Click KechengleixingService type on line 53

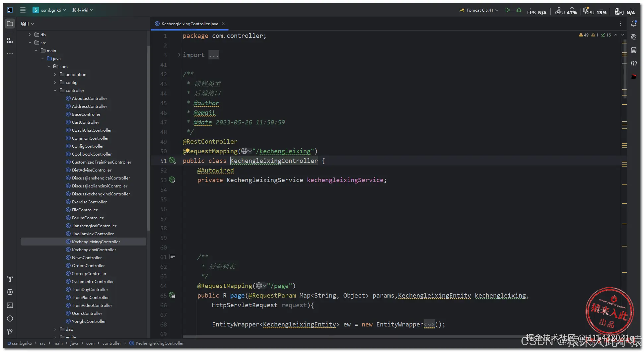point(265,180)
